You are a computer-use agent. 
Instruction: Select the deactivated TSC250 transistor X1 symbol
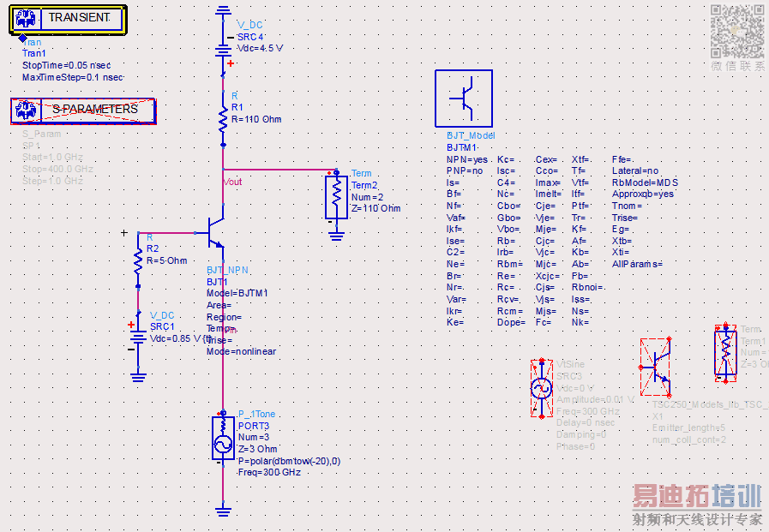pyautogui.click(x=656, y=367)
